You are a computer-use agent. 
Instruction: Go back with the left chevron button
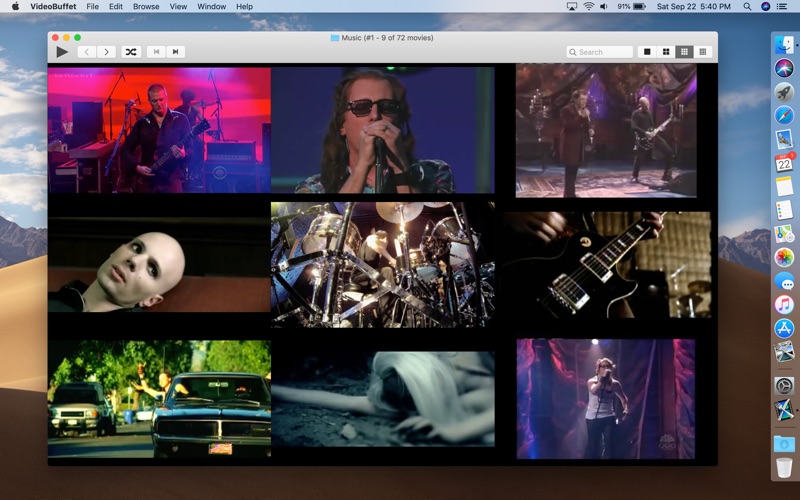point(87,52)
